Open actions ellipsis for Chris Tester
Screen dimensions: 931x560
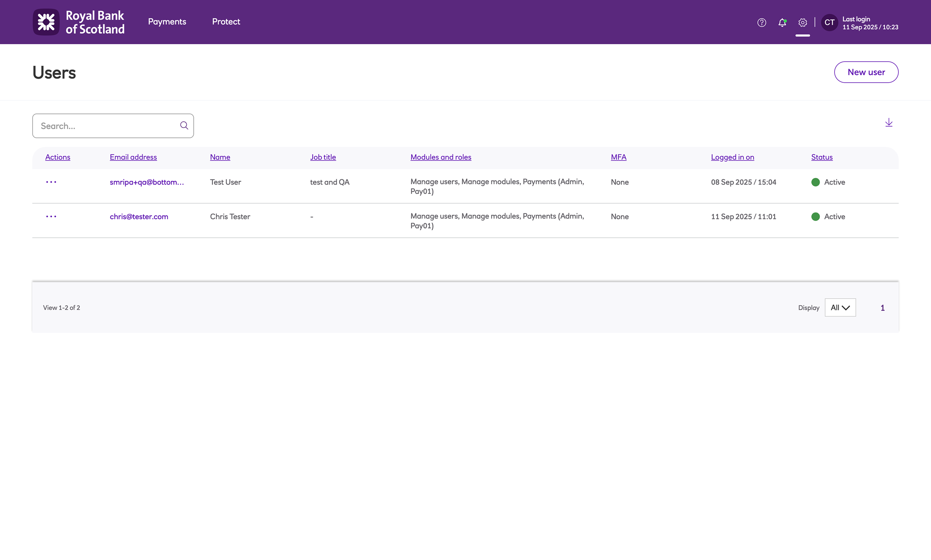click(51, 217)
